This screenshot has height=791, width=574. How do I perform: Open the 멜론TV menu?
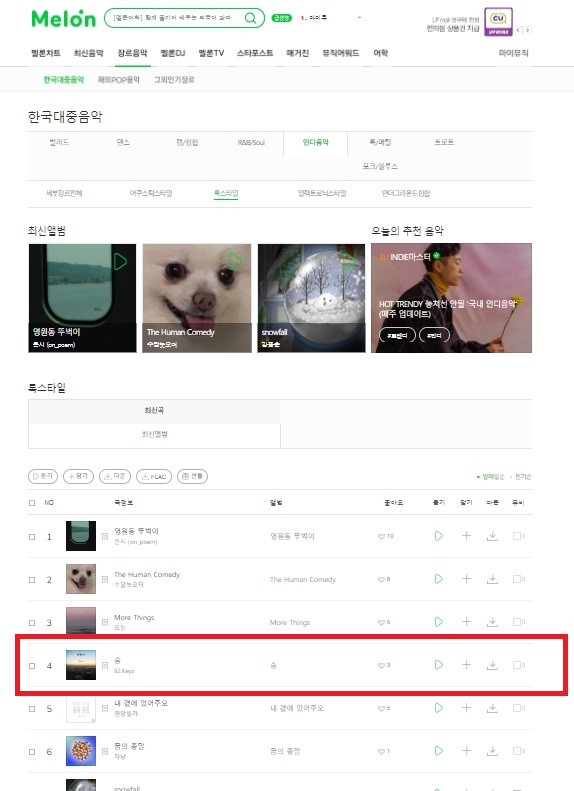pos(211,53)
